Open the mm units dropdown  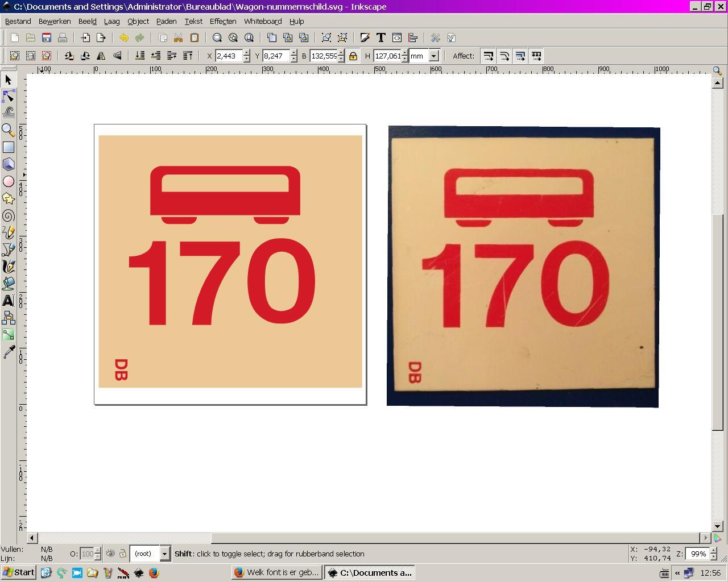pyautogui.click(x=433, y=56)
